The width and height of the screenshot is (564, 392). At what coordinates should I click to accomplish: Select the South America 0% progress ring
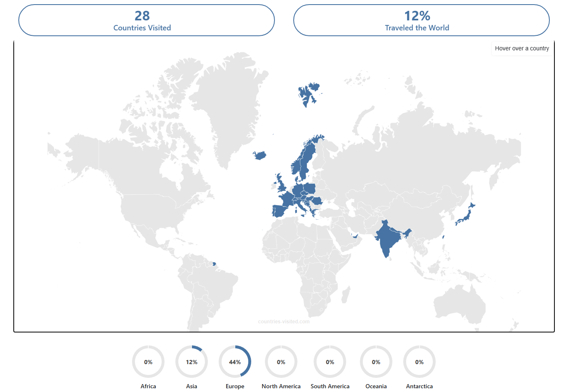(330, 362)
